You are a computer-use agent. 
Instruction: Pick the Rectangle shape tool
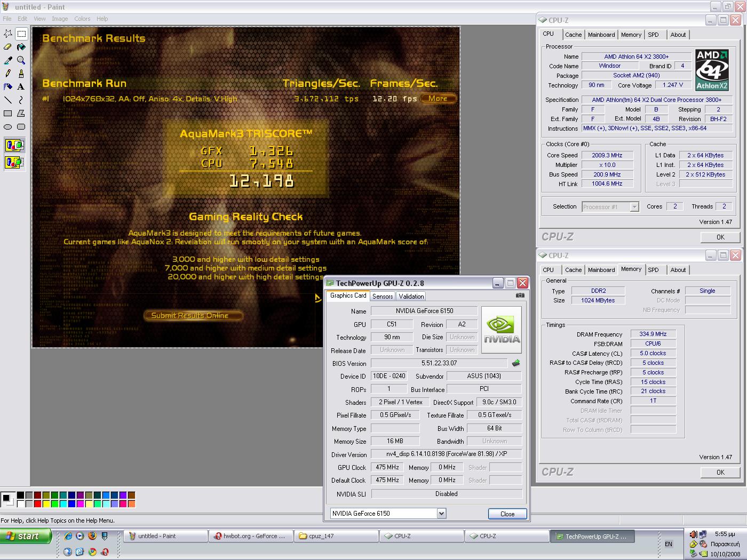tap(8, 113)
